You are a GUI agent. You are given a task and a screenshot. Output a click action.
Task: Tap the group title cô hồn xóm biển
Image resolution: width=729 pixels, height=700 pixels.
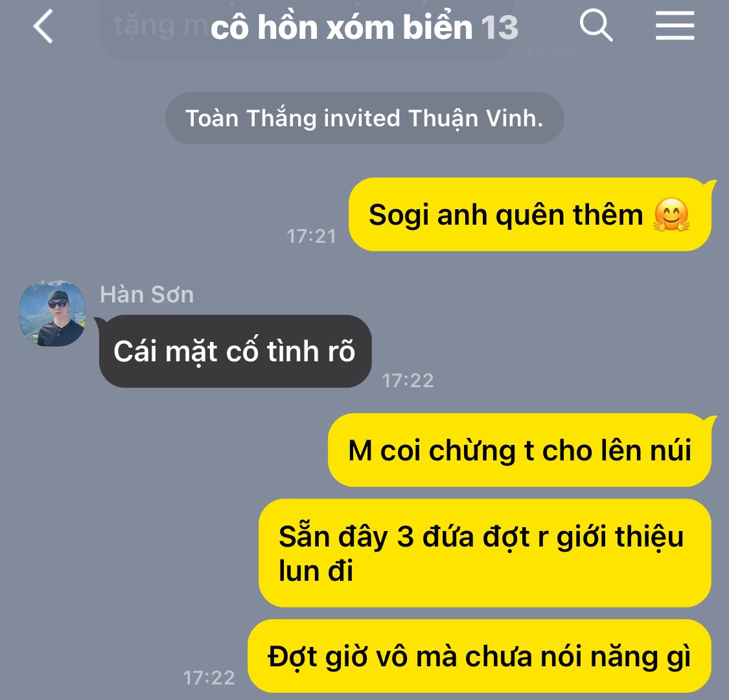click(341, 27)
